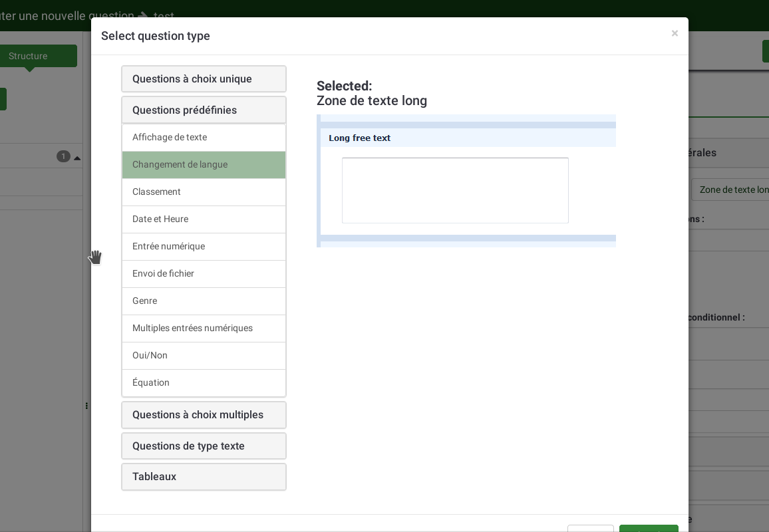Expand Questions à choix unique group
769x532 pixels.
pos(204,79)
